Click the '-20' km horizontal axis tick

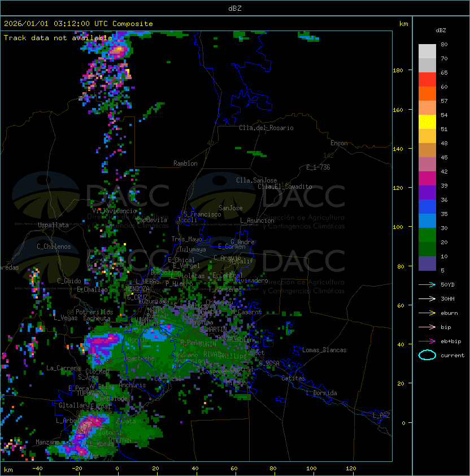click(x=77, y=469)
